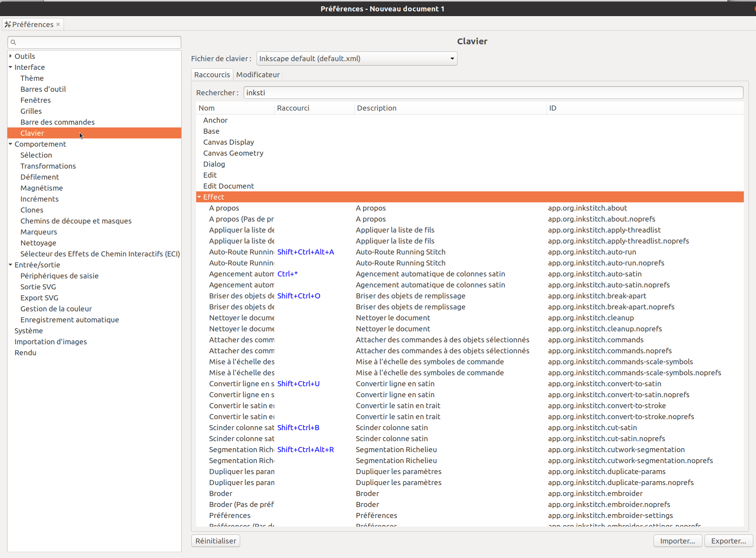
Task: Click the Shift+Ctrl+Alt+R shortcut cell
Action: (x=306, y=449)
